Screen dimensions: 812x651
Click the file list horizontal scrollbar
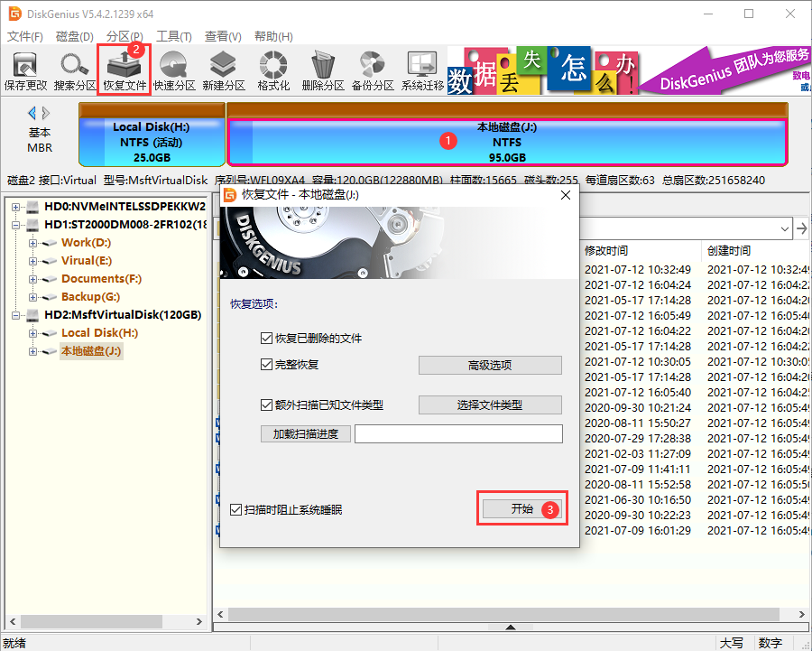click(503, 614)
